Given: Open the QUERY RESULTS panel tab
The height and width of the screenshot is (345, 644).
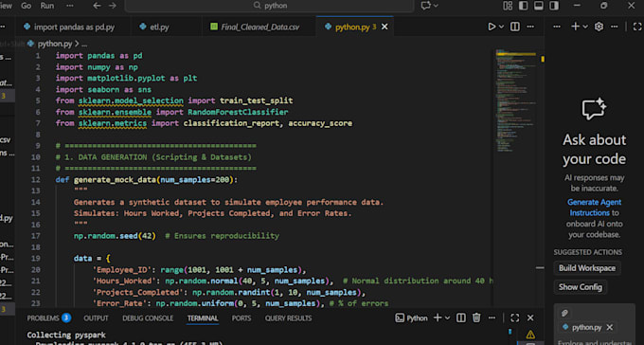Looking at the screenshot, I should pos(288,318).
